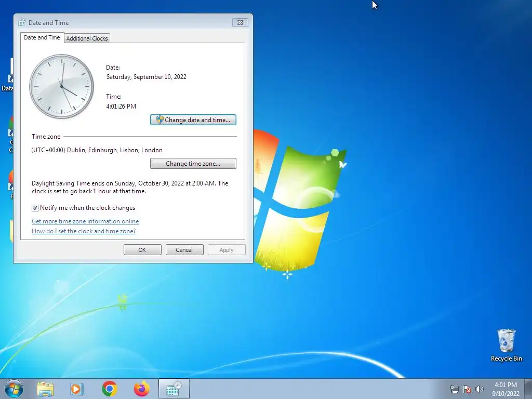
Task: Select the Recycle Bin desktop icon
Action: pos(506,345)
